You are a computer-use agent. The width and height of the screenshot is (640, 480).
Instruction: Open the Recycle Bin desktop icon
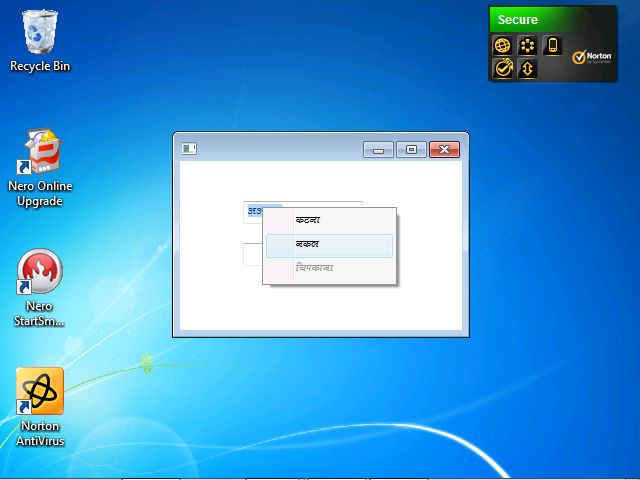(x=40, y=41)
